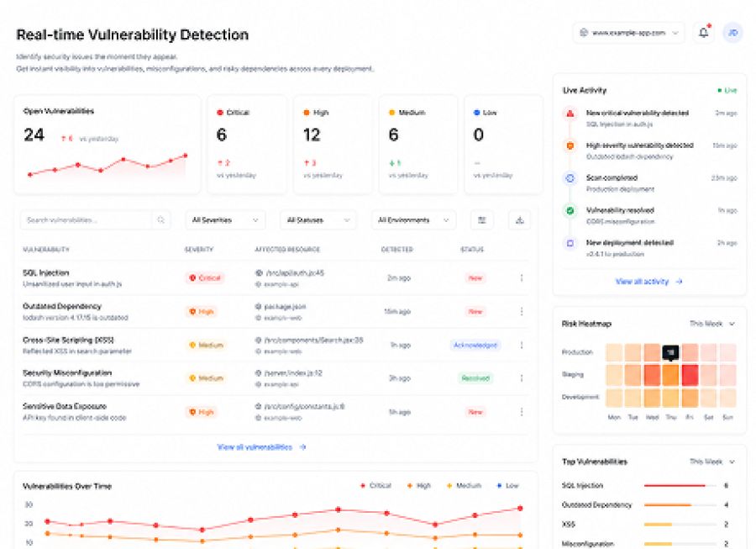The image size is (756, 549).
Task: Select the Staging Friday heatmap cell
Action: coord(690,375)
